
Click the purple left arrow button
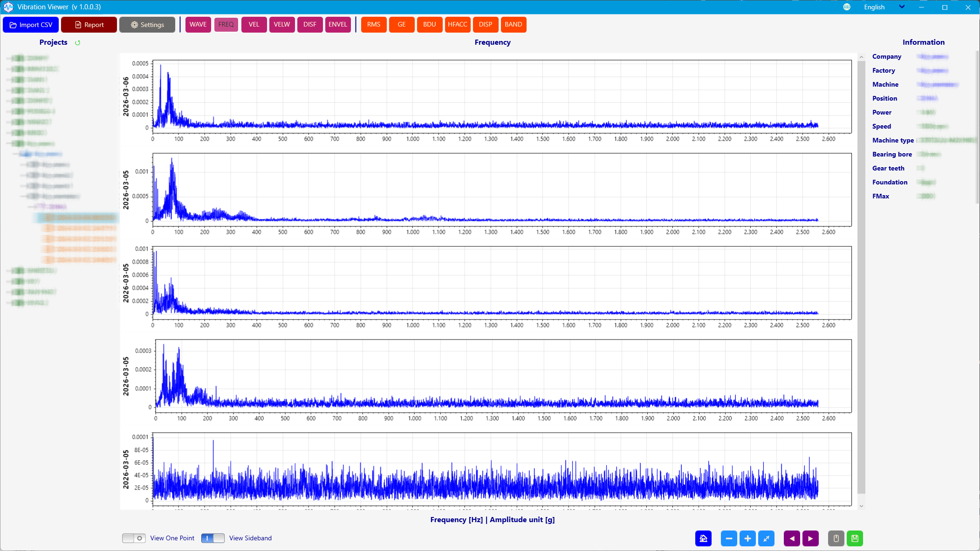coord(792,538)
